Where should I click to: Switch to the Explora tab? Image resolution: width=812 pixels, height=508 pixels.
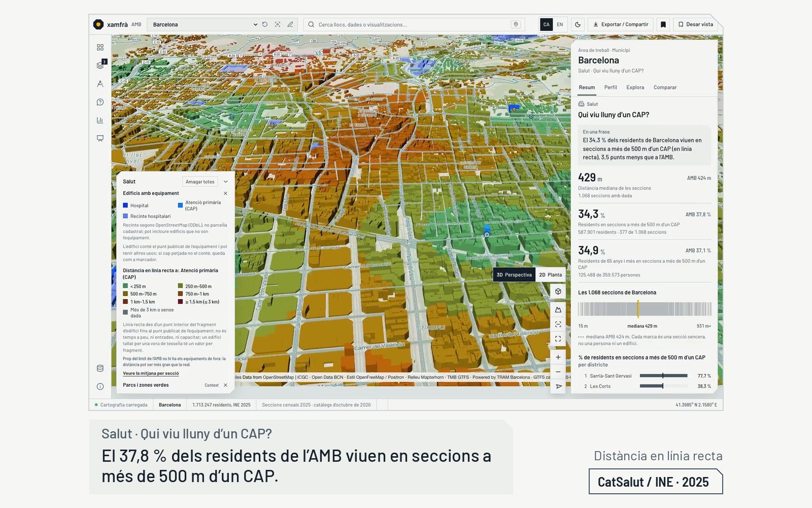(635, 87)
